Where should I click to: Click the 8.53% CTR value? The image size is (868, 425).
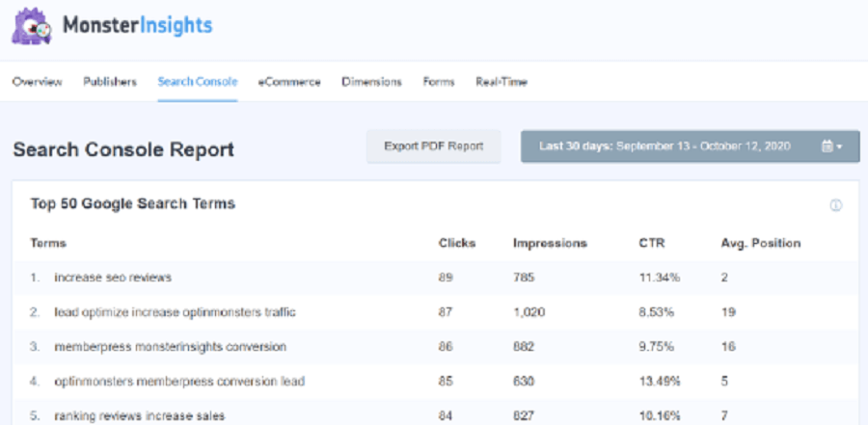(657, 312)
